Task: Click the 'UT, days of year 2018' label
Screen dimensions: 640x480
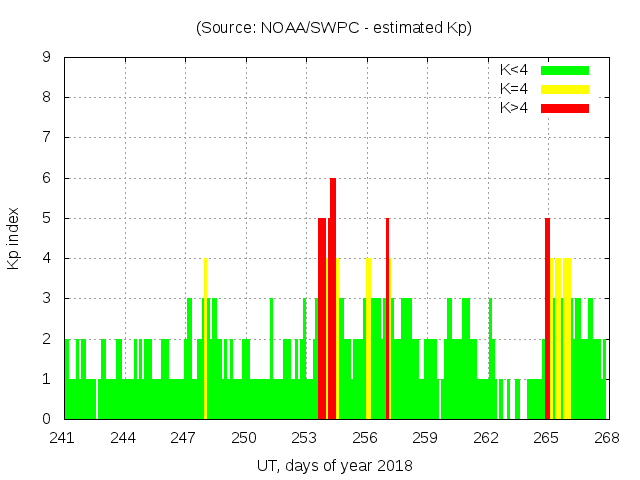Action: pos(333,465)
